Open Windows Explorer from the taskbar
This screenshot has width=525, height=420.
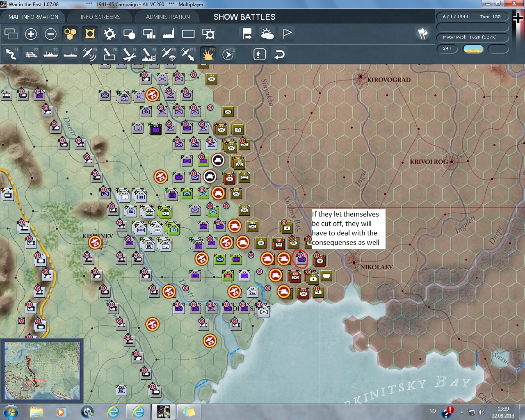(x=37, y=412)
